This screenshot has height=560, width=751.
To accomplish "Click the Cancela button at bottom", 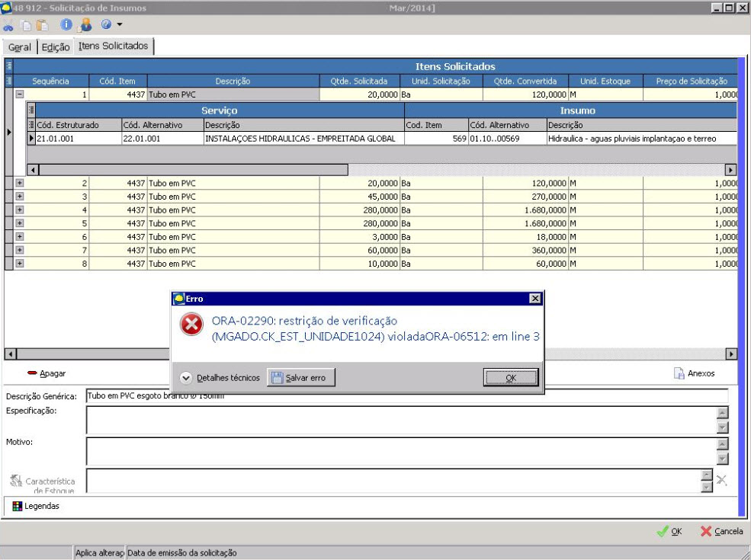I will (x=721, y=532).
